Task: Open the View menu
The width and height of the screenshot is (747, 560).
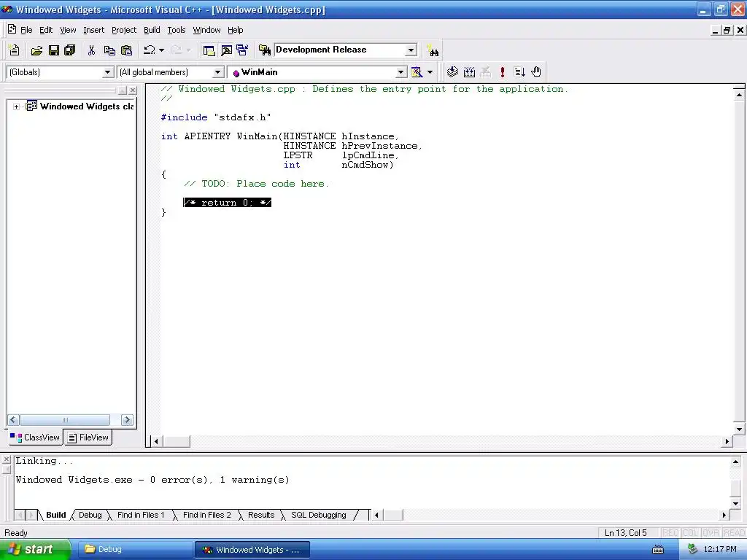Action: point(68,30)
